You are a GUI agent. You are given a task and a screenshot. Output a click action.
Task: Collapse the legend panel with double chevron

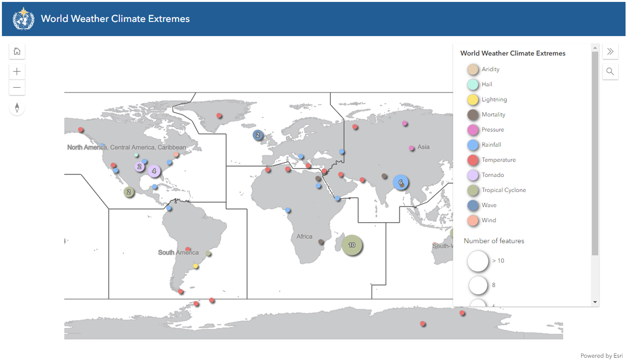610,52
